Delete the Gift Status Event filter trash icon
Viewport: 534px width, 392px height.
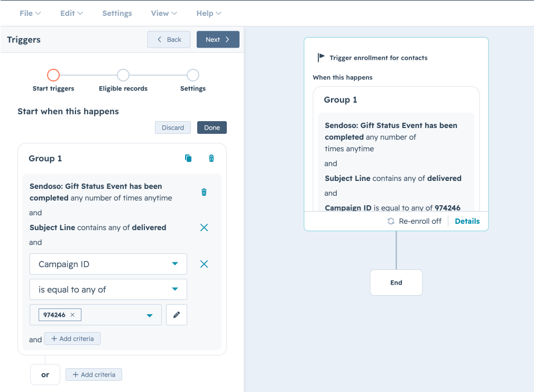(204, 192)
